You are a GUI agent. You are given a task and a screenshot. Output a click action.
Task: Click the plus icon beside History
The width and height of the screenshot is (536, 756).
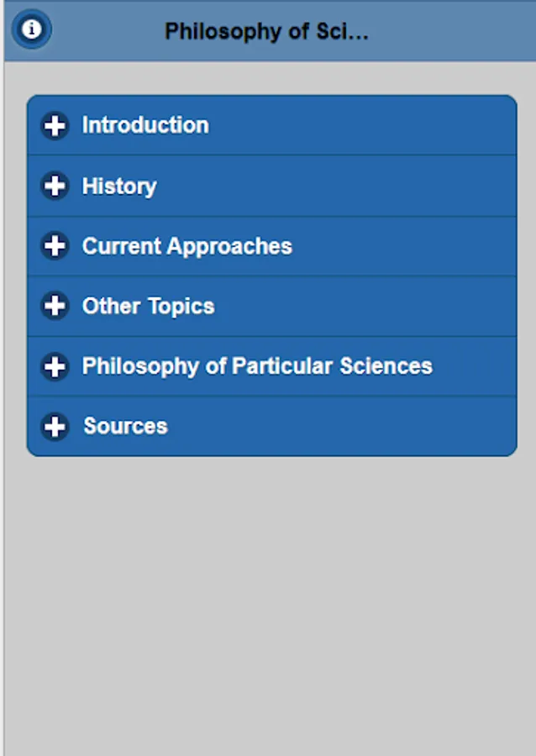pyautogui.click(x=55, y=186)
